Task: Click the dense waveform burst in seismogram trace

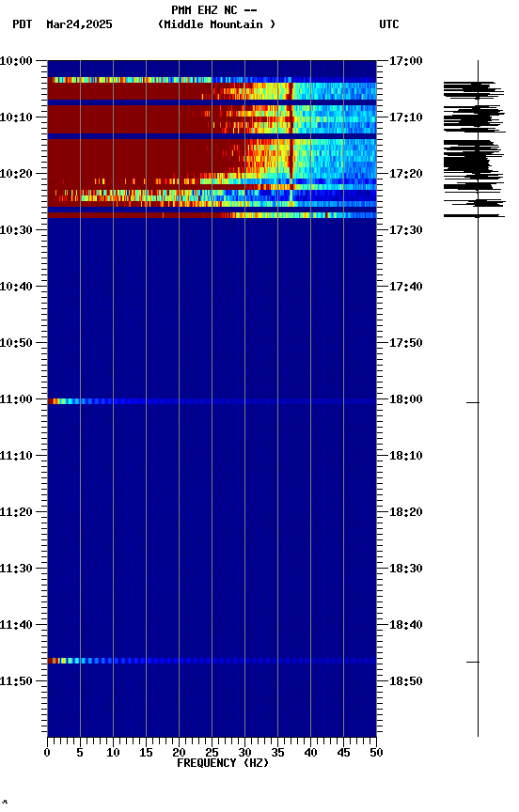Action: click(474, 149)
